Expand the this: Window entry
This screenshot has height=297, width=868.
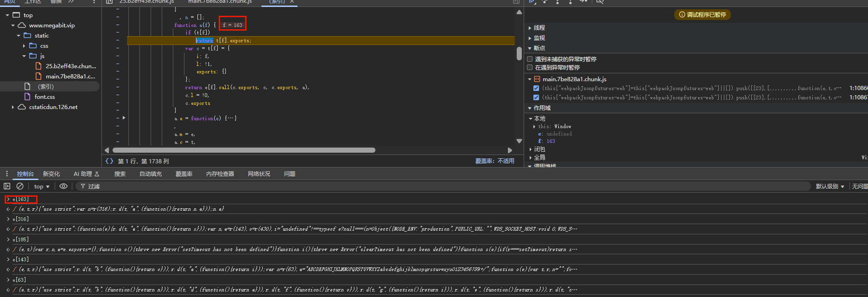pyautogui.click(x=535, y=126)
